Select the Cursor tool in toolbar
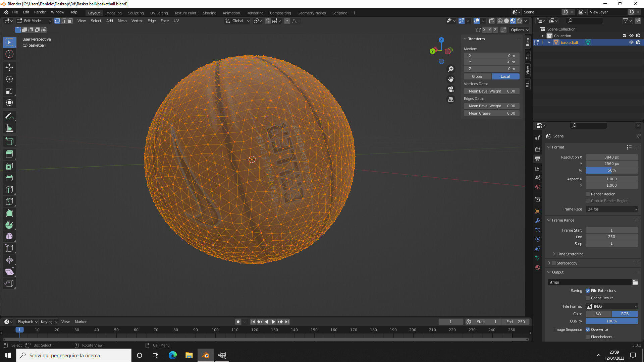Image resolution: width=644 pixels, height=362 pixels. pyautogui.click(x=9, y=54)
